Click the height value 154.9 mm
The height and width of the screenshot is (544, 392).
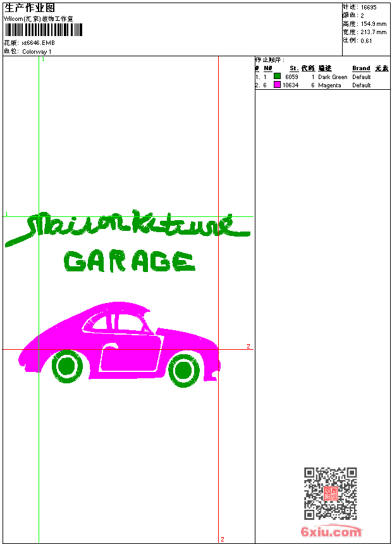pyautogui.click(x=373, y=24)
